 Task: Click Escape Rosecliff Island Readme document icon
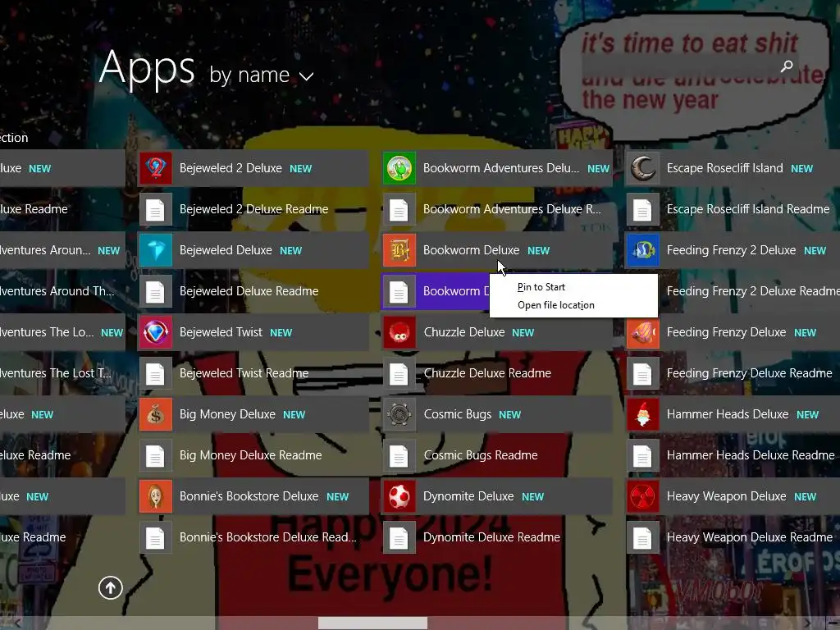click(x=643, y=209)
